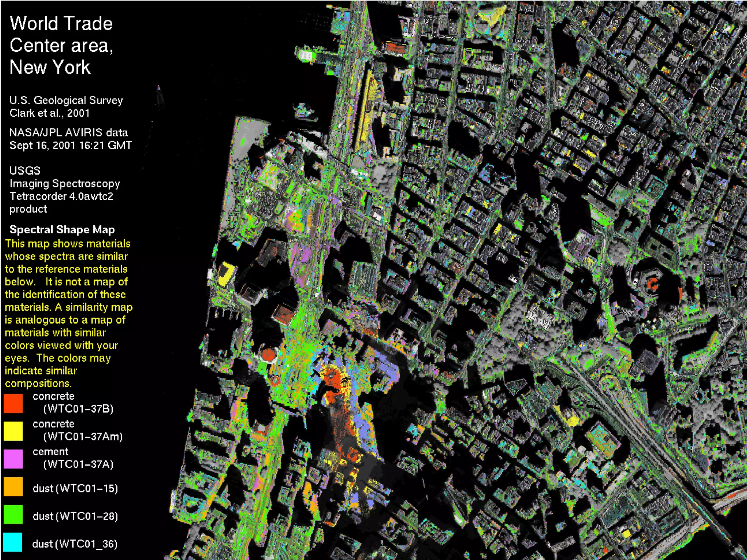Click the 'Sept 16, 2001 16:21 GMT' timestamp
Viewport: 747px width, 560px height.
click(x=70, y=145)
